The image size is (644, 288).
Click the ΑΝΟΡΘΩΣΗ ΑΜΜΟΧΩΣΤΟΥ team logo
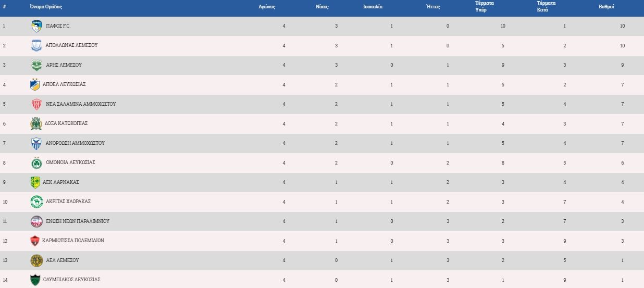point(36,143)
